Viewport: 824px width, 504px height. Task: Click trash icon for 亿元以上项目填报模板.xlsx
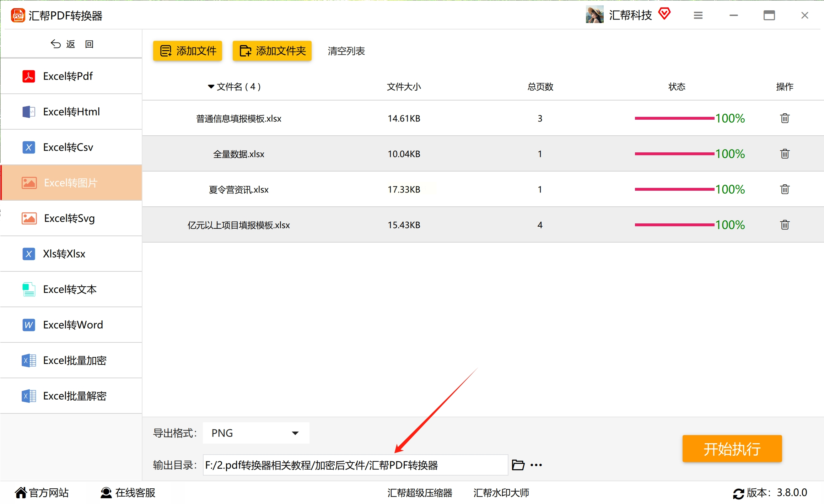(785, 225)
